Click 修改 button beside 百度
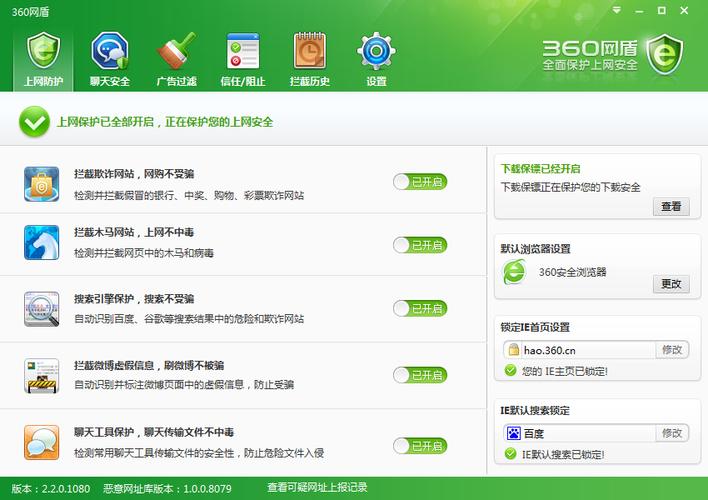Screen dimensions: 708x500 pyautogui.click(x=672, y=433)
